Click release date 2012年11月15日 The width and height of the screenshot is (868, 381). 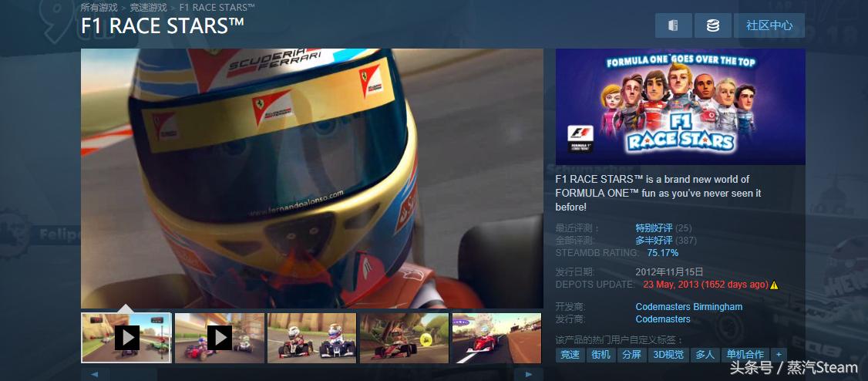[669, 272]
